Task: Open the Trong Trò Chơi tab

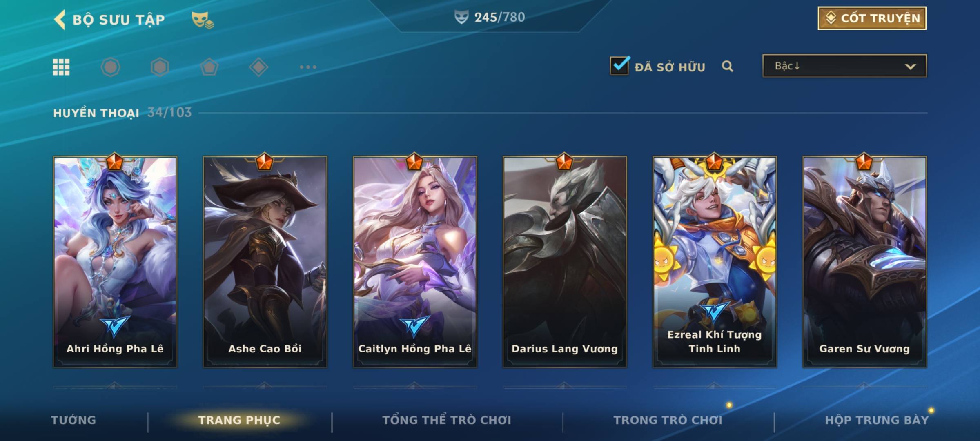Action: click(x=668, y=420)
